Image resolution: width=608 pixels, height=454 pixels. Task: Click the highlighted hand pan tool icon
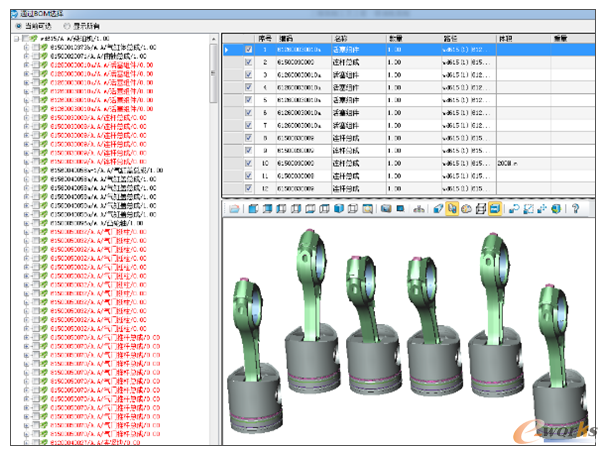coord(453,209)
